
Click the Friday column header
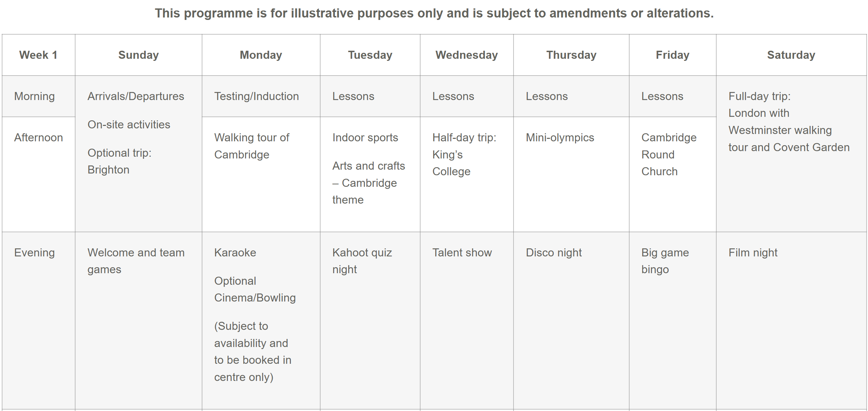click(x=672, y=55)
